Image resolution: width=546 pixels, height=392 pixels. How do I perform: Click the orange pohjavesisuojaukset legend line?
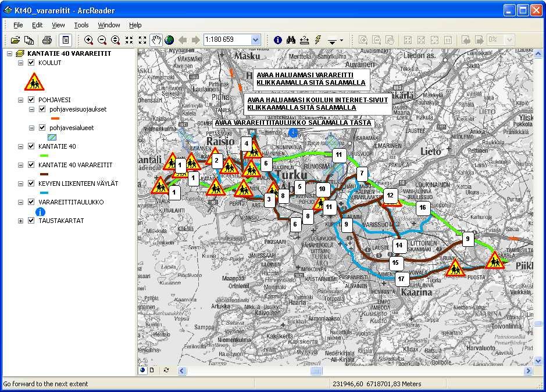tap(55, 118)
